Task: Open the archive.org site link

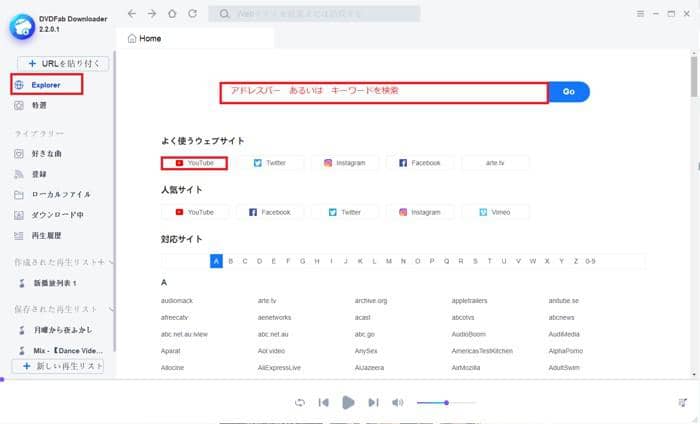Action: click(x=371, y=301)
